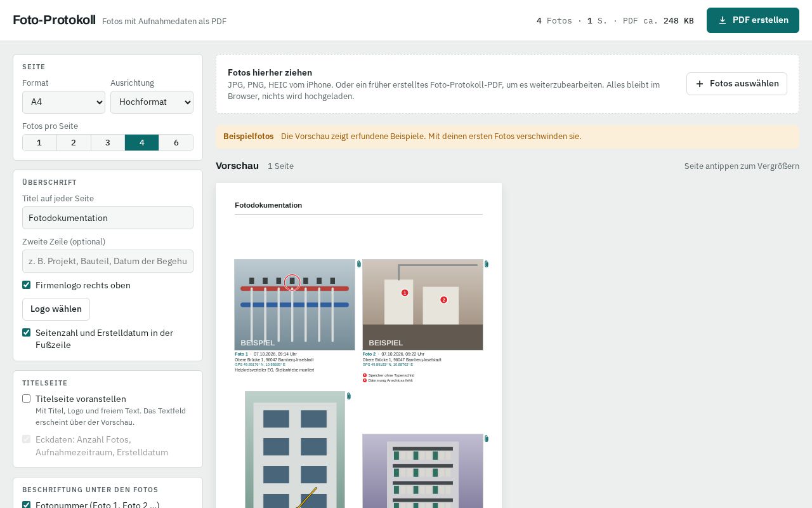This screenshot has width=812, height=508.
Task: Open the Foto 2 storage tank image
Action: coord(422,305)
